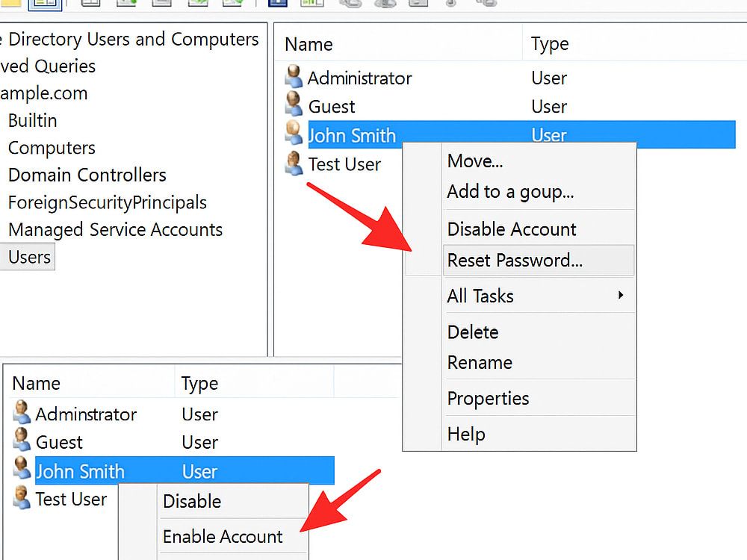Click the John Smith user icon in lower list

pos(22,469)
